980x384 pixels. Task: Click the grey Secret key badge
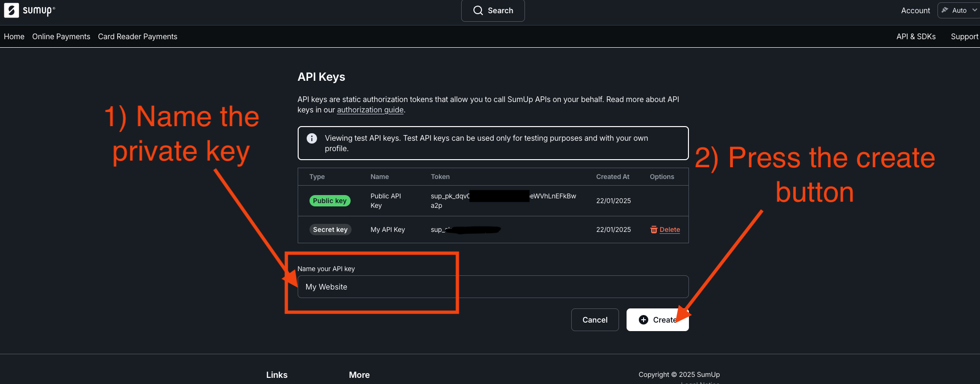[x=330, y=230]
